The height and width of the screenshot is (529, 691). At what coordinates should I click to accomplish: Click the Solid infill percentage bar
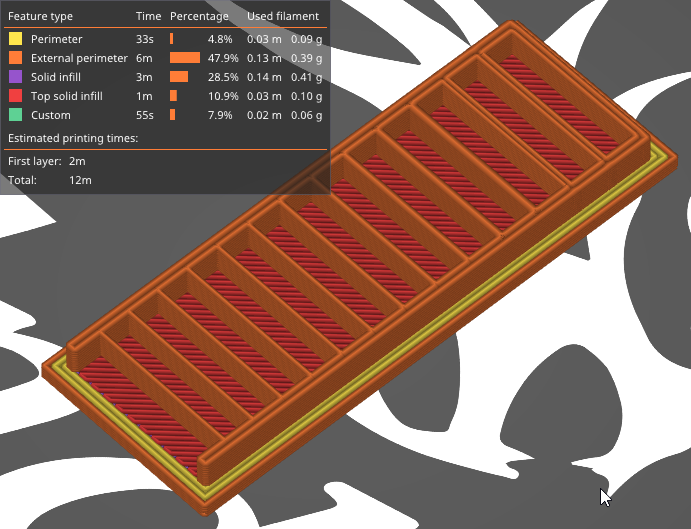pyautogui.click(x=179, y=77)
